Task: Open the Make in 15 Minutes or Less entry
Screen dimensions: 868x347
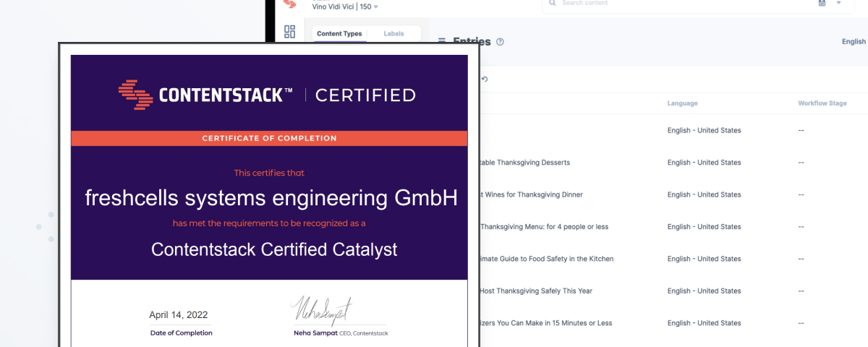Action: pyautogui.click(x=546, y=323)
